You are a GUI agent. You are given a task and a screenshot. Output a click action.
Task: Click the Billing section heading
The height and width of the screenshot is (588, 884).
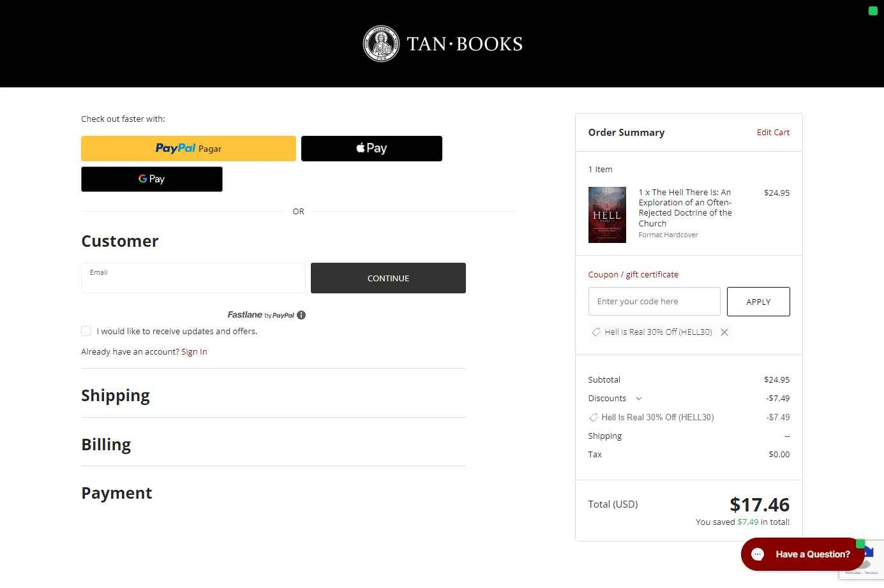point(106,445)
